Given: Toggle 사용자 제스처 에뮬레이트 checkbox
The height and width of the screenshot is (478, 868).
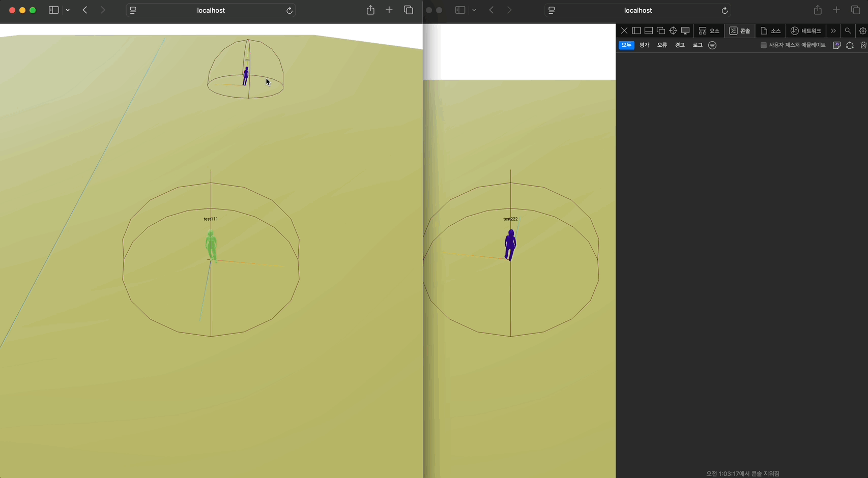Looking at the screenshot, I should (x=763, y=45).
